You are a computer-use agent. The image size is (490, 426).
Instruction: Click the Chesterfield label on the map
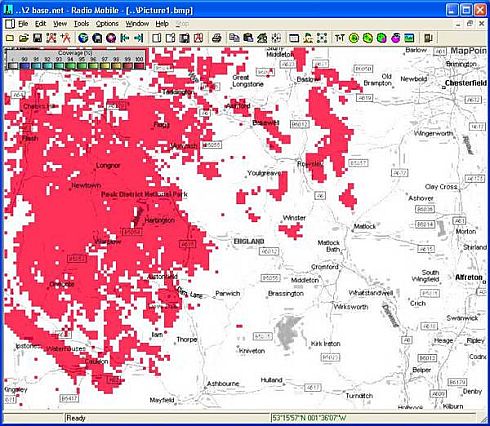466,83
